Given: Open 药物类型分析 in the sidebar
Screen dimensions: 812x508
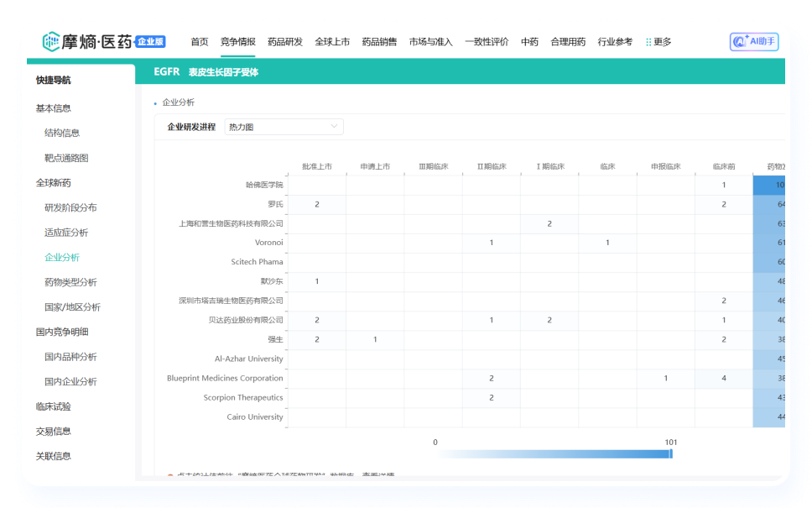Looking at the screenshot, I should point(70,282).
